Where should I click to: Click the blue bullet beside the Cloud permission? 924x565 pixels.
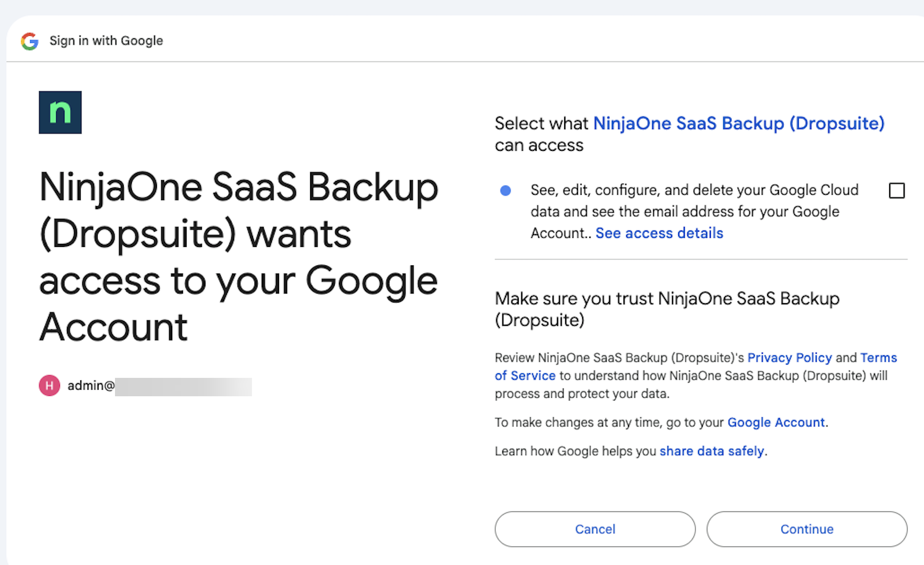pos(505,191)
